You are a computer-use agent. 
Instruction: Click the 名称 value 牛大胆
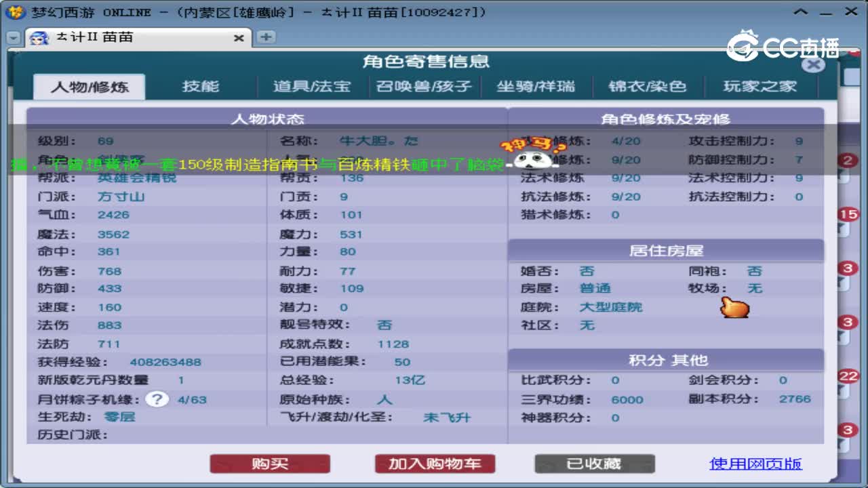[379, 141]
